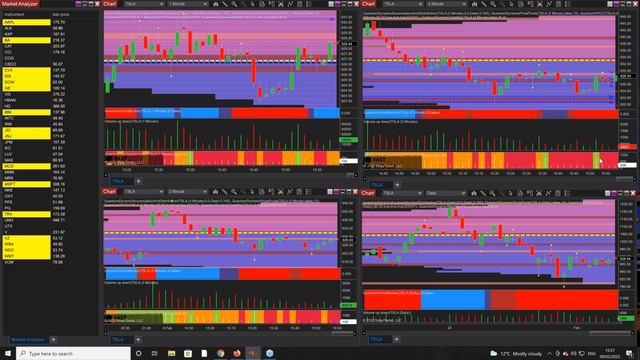The image size is (640, 360).
Task: Open chart Properties in the 2 Minute chart
Action: point(568,4)
